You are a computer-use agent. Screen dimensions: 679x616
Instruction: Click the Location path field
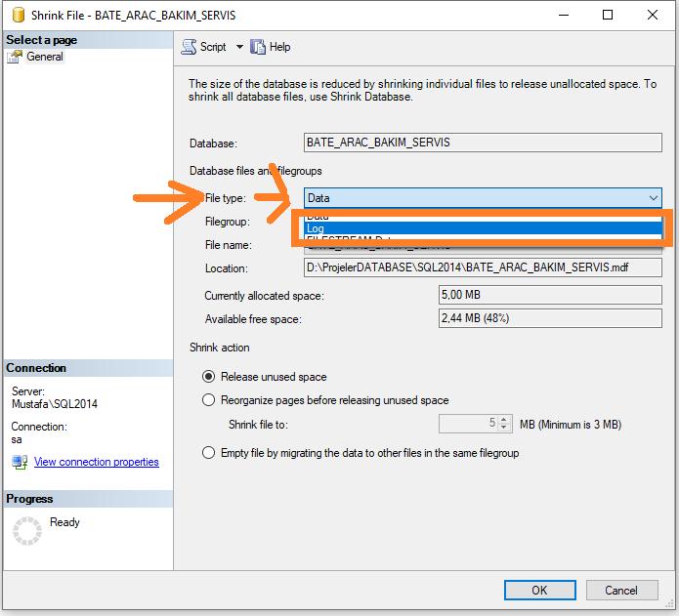point(484,267)
